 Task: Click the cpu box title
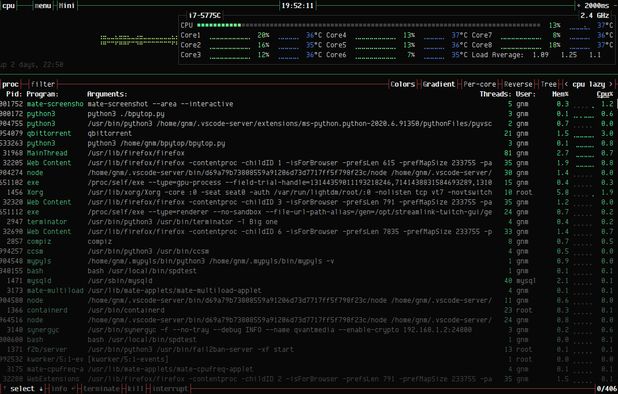pos(9,6)
